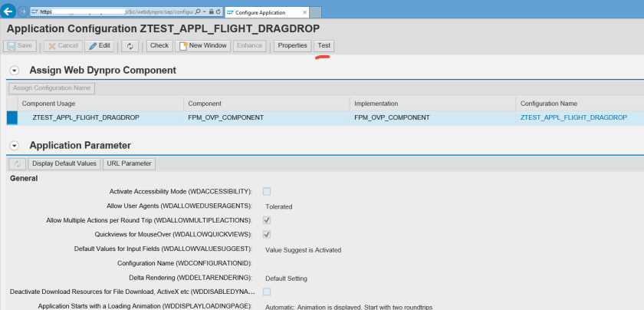Click the Loading Animation value text
This screenshot has height=310, width=644.
(349, 307)
